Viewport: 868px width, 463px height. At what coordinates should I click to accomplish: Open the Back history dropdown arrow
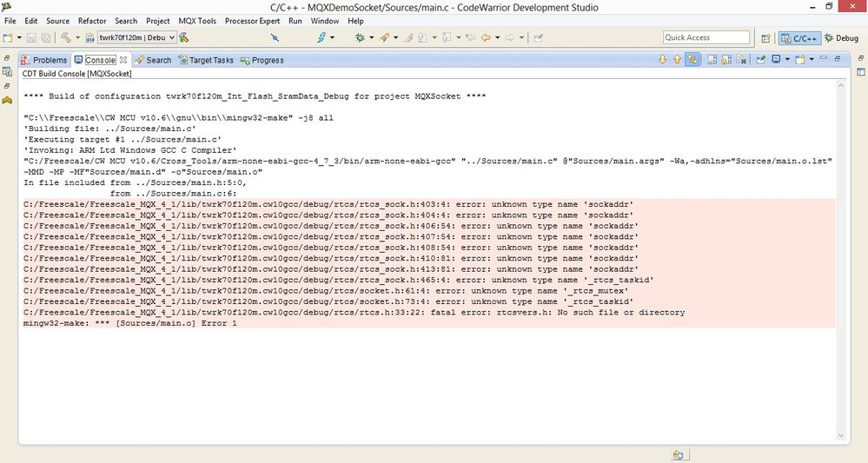point(497,37)
